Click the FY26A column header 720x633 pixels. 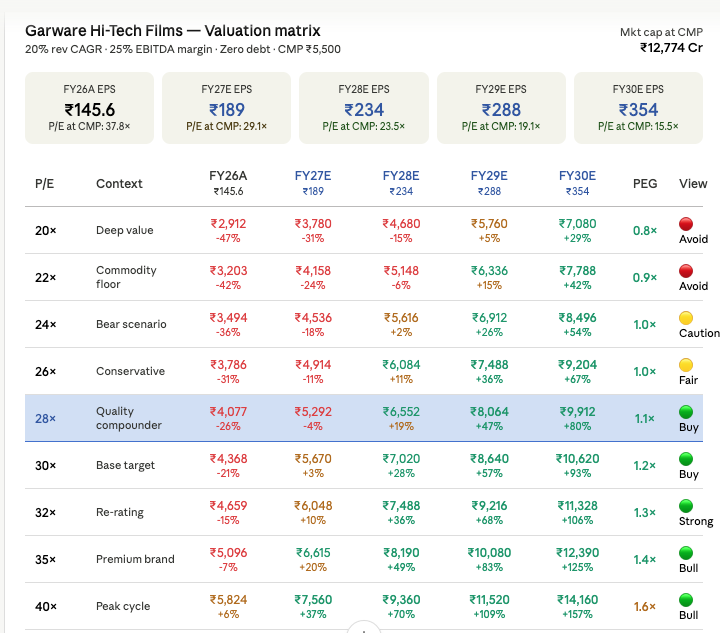point(228,183)
